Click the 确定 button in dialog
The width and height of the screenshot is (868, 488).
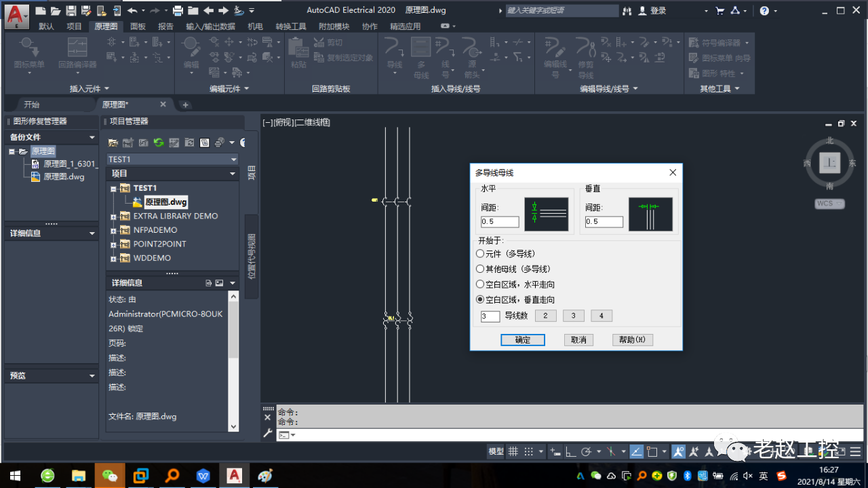(523, 339)
